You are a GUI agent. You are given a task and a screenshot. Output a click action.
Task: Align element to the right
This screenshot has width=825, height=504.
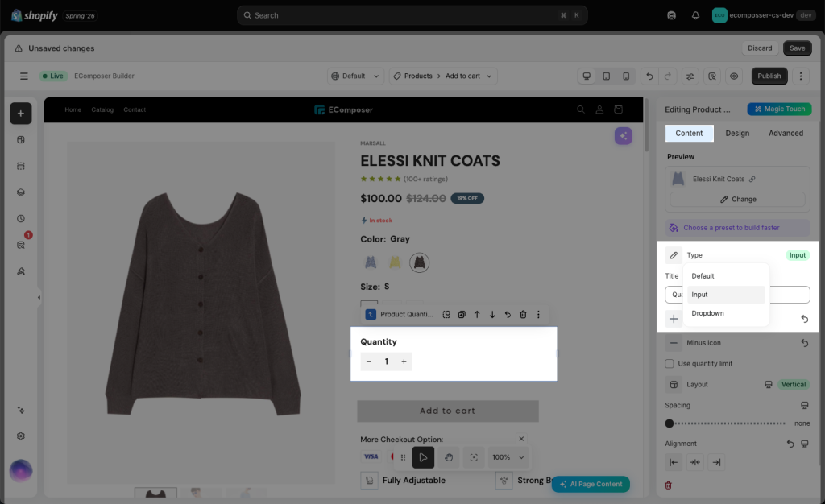click(716, 462)
